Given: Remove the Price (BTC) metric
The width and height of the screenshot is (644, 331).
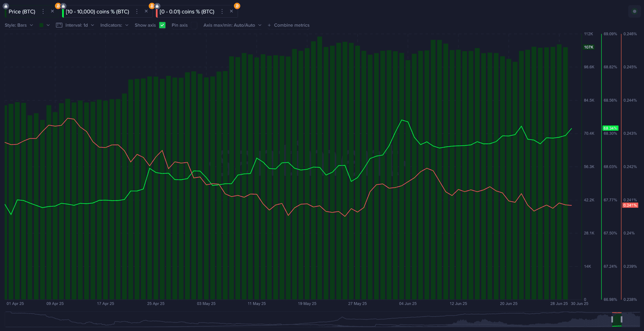Looking at the screenshot, I should (52, 11).
